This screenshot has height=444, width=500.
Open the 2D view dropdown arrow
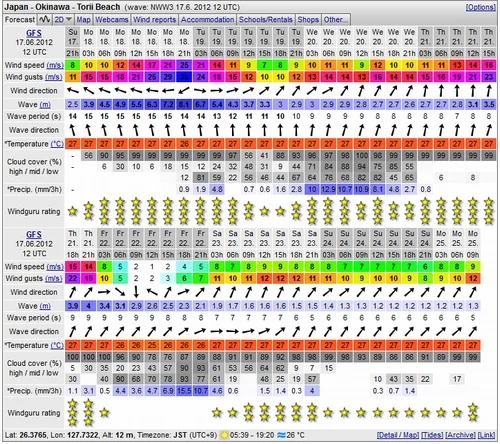tap(69, 20)
